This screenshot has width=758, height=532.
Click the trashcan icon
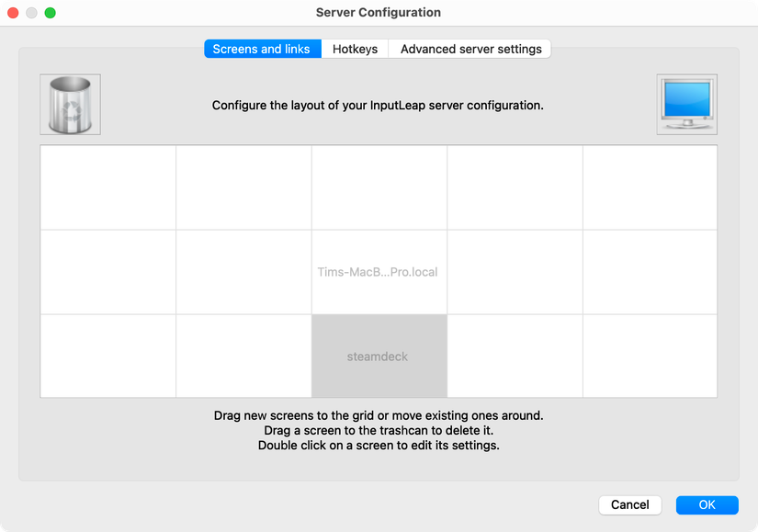pos(70,105)
